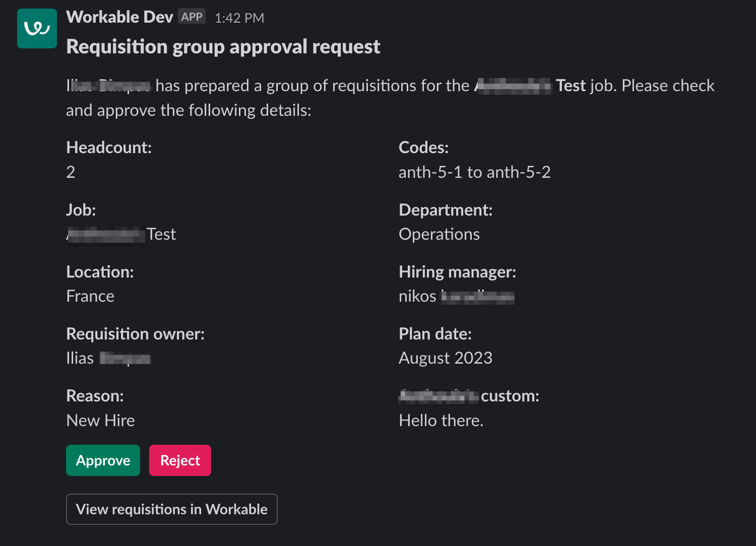Click the Hiring manager field label
This screenshot has width=756, height=546.
pyautogui.click(x=457, y=272)
